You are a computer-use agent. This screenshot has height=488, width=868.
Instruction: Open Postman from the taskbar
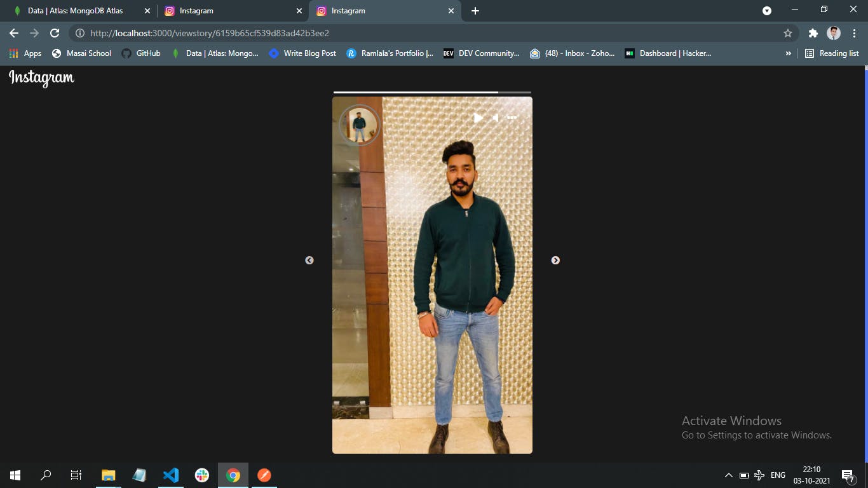click(x=264, y=475)
